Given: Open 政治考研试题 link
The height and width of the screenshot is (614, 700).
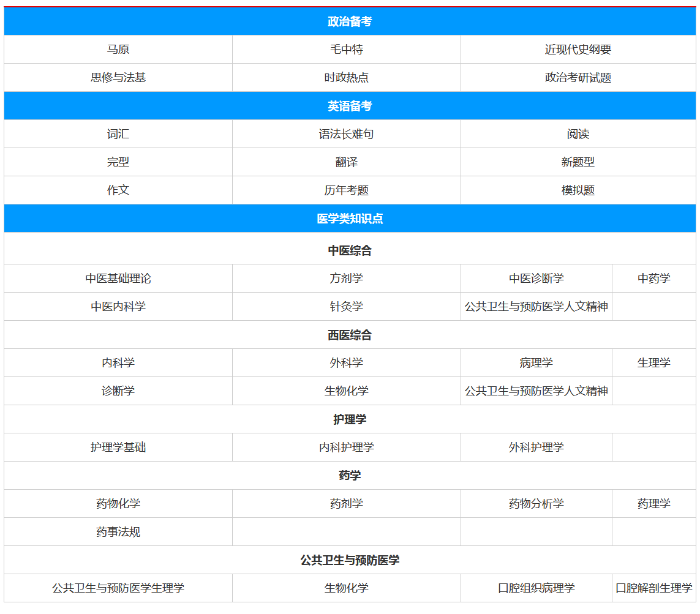Looking at the screenshot, I should pyautogui.click(x=578, y=78).
